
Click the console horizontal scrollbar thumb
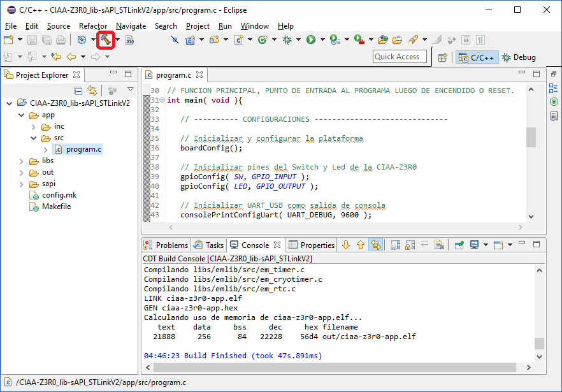[x=335, y=367]
